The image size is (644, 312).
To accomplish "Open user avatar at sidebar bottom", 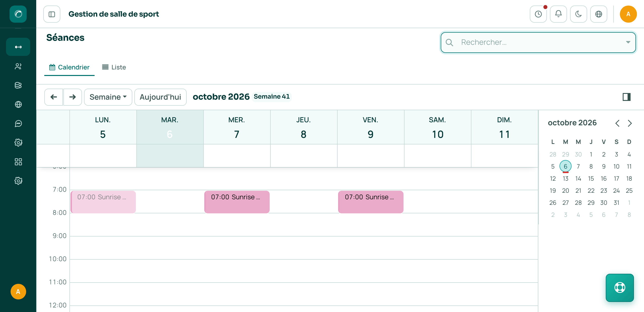I will (18, 292).
